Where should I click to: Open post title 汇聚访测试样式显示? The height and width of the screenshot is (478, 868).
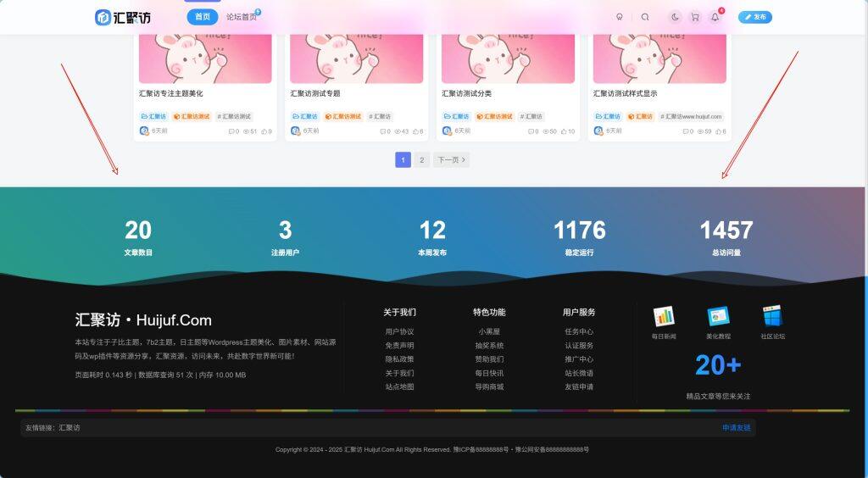(x=625, y=93)
